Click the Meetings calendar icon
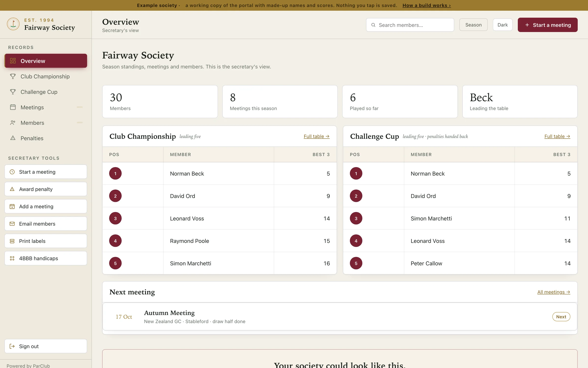 click(x=13, y=107)
